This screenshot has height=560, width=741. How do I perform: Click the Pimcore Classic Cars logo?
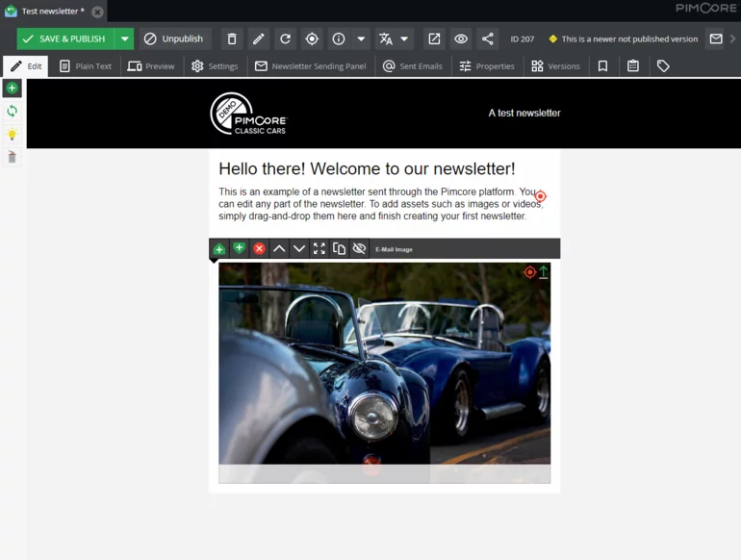[248, 114]
